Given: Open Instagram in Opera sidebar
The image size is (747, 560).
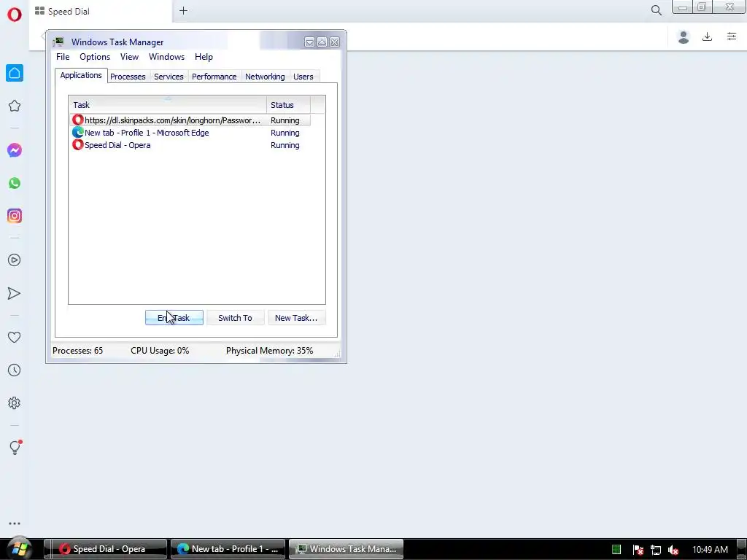Looking at the screenshot, I should click(15, 216).
